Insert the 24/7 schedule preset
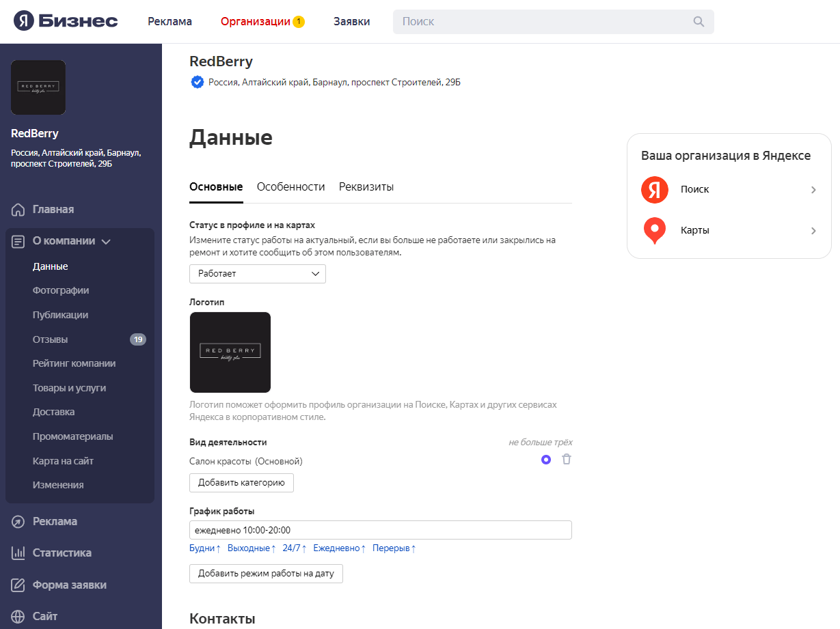The image size is (840, 629). (294, 548)
